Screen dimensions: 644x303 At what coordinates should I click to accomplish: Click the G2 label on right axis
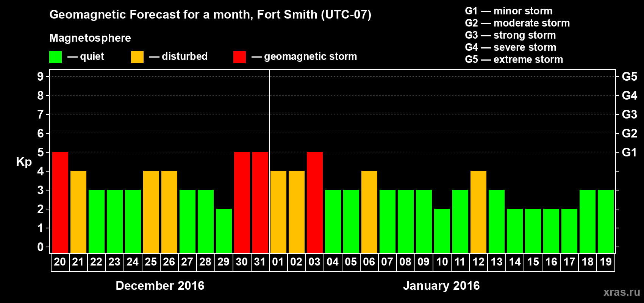tap(630, 133)
